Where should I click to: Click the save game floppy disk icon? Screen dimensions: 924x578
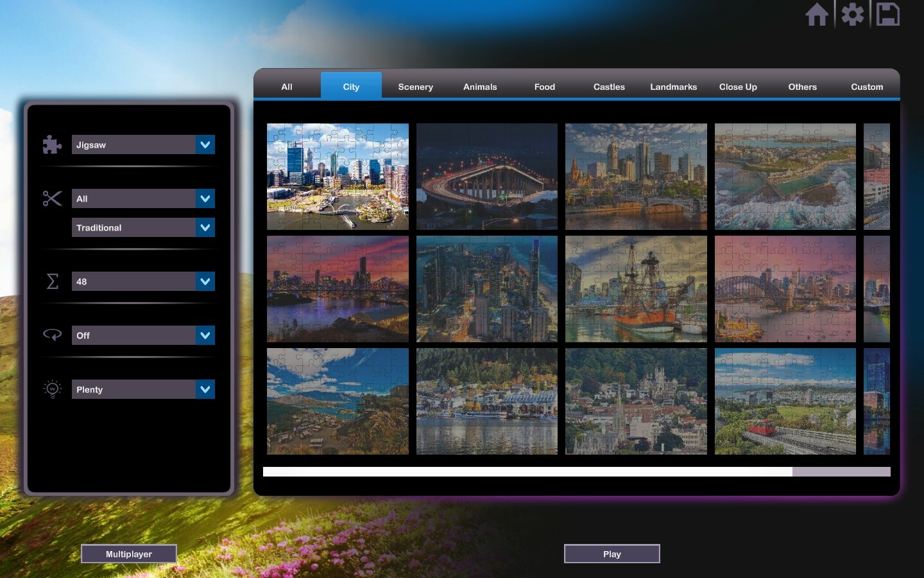887,13
